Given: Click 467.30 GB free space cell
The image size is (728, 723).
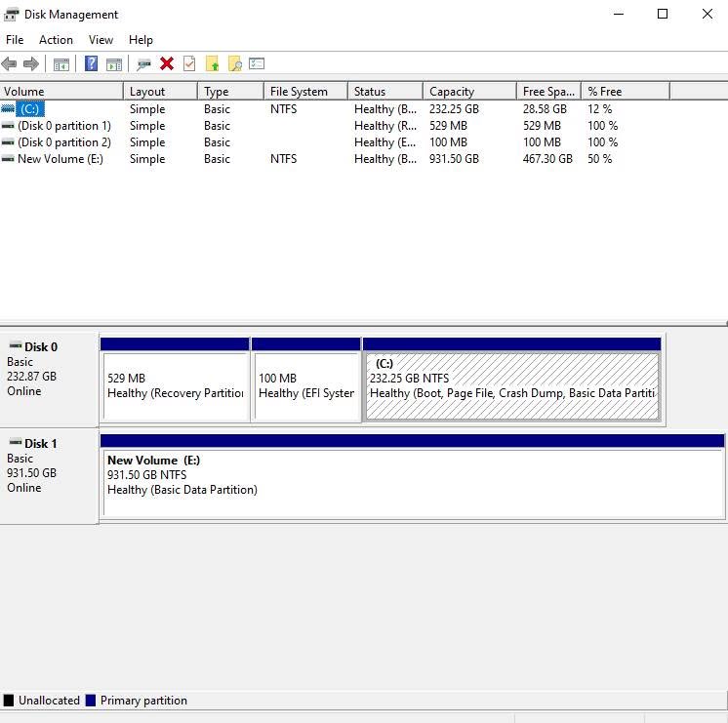Looking at the screenshot, I should tap(547, 159).
